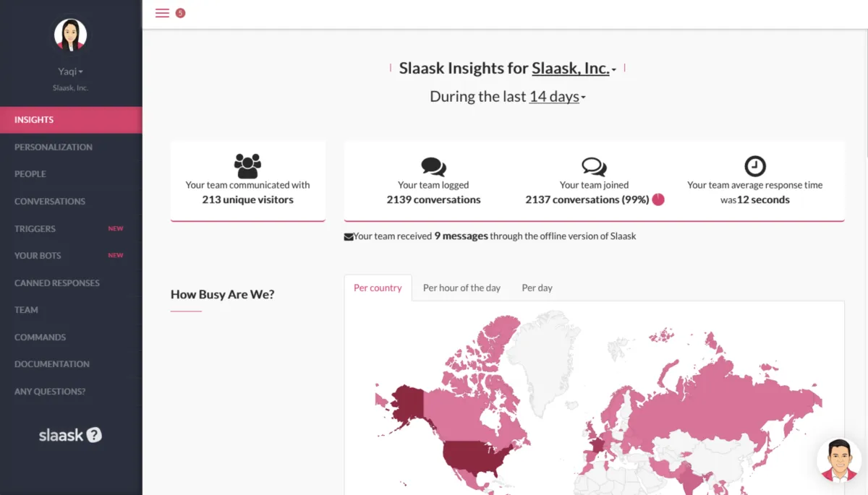Open Canned Responses section
868x495 pixels.
coord(57,283)
